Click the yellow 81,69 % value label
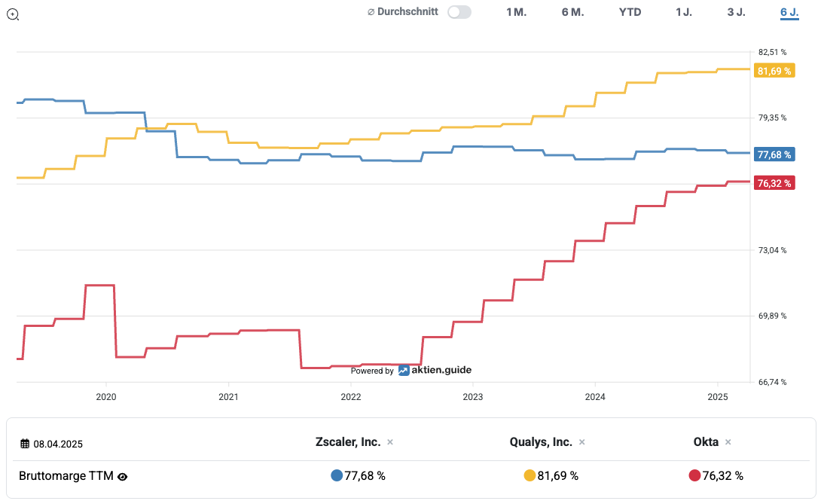The width and height of the screenshot is (824, 504). 774,70
